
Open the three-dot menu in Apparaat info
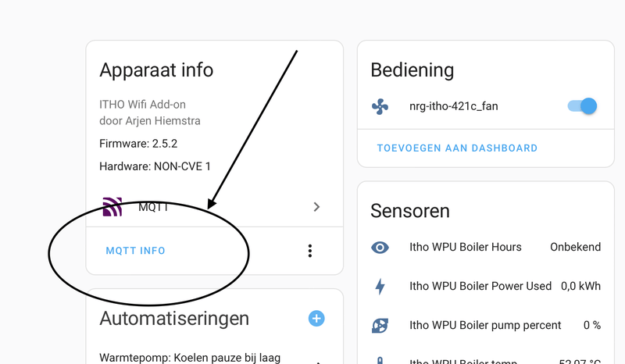[310, 251]
